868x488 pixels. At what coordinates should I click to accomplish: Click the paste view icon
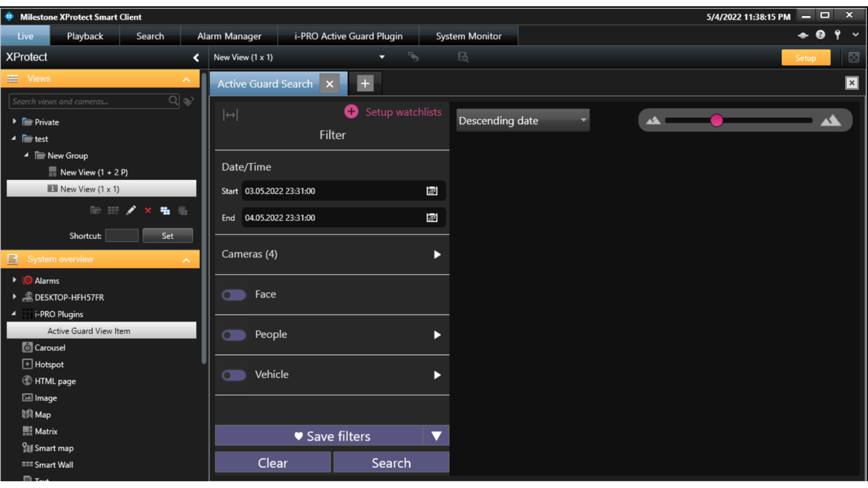tap(183, 211)
